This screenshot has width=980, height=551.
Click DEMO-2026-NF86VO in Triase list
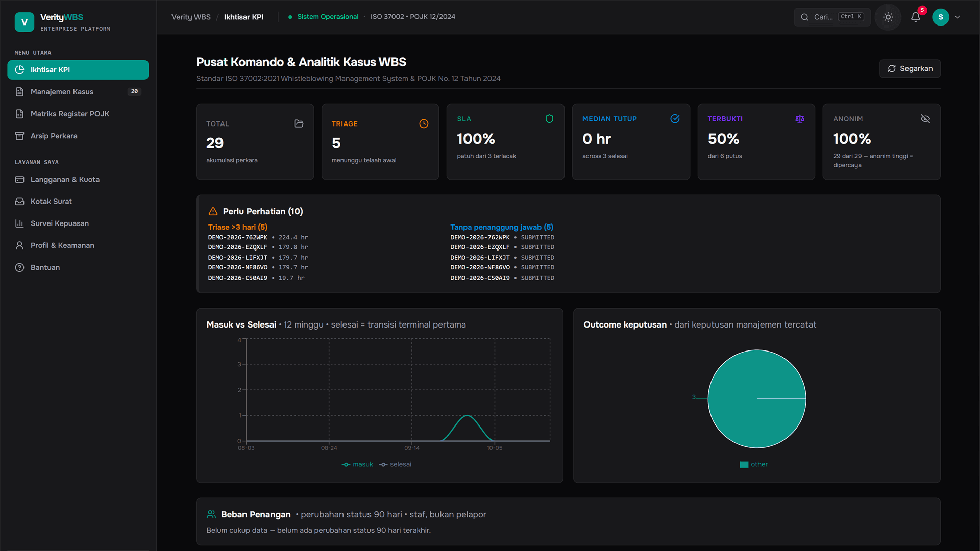coord(237,268)
